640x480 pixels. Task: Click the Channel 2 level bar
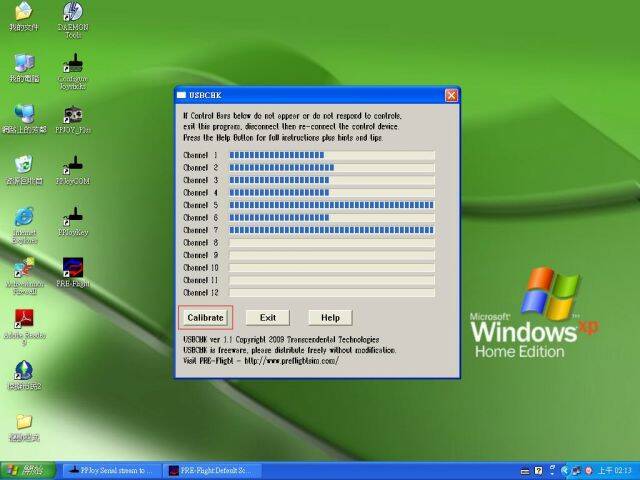click(x=332, y=168)
